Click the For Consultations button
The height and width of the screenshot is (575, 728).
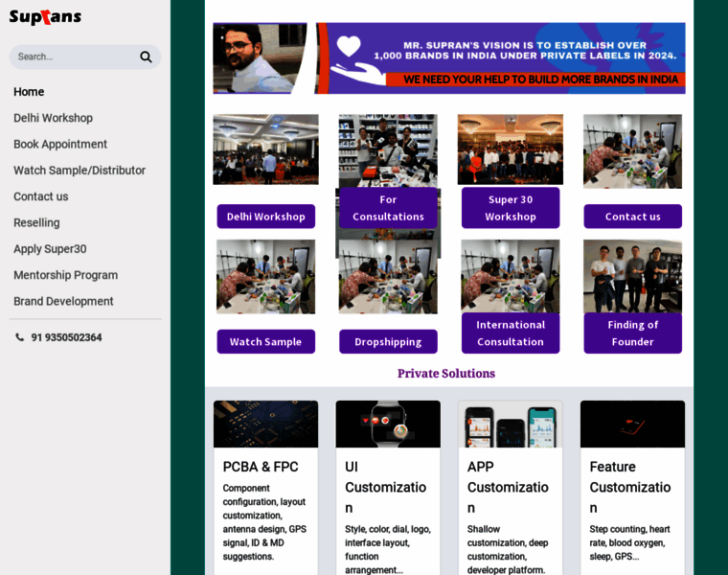pyautogui.click(x=388, y=208)
